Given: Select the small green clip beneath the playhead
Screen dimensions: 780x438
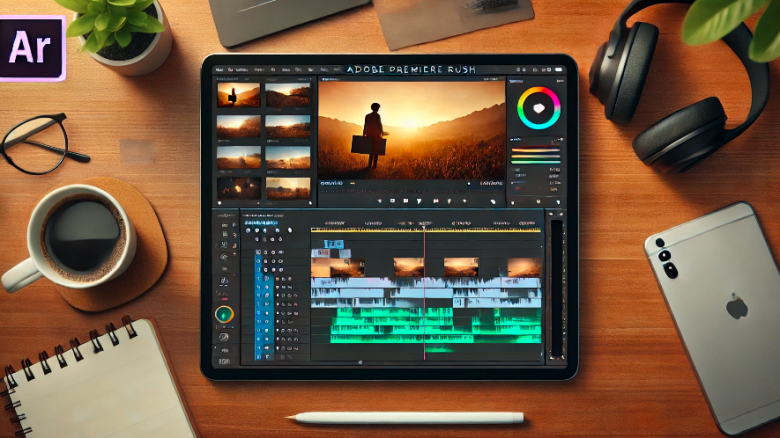Looking at the screenshot, I should [440, 350].
